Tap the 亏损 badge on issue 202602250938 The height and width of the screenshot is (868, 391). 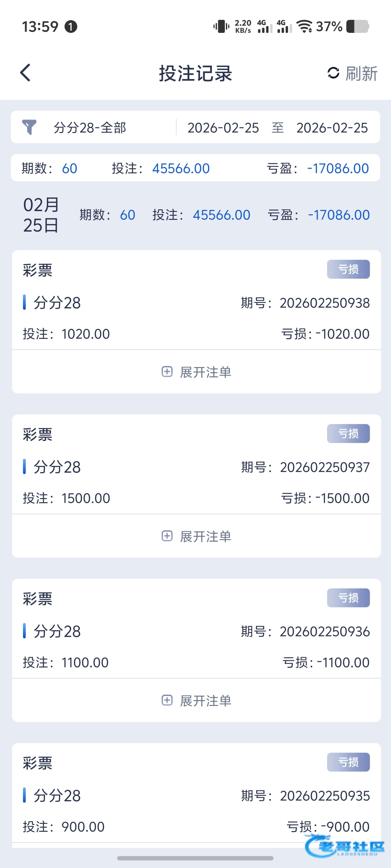click(348, 269)
